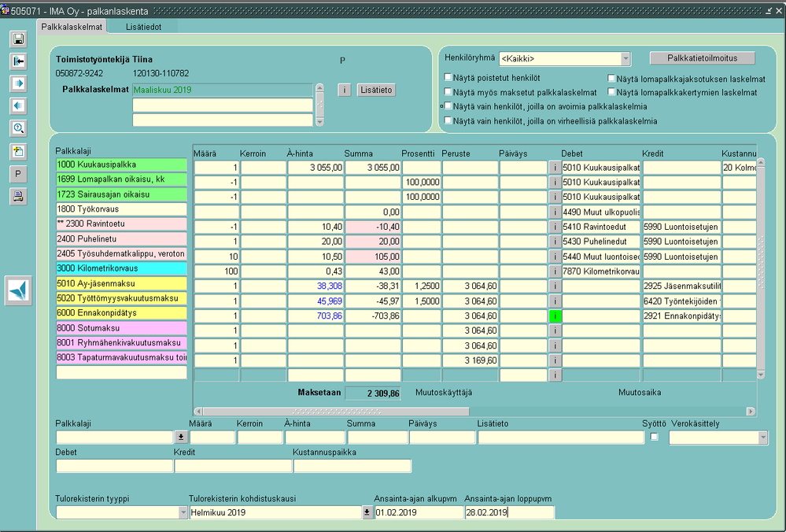Select the 1000 Kuukausipalkka wage type

point(121,164)
